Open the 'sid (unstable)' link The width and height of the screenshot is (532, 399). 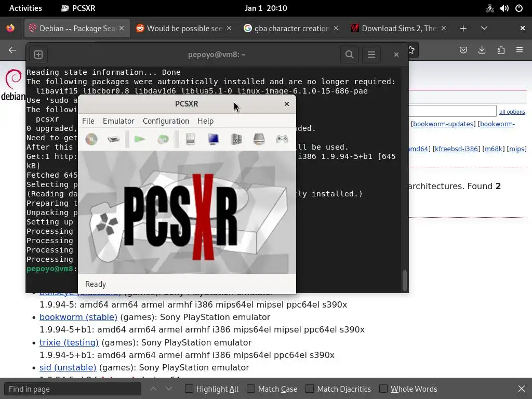click(68, 368)
